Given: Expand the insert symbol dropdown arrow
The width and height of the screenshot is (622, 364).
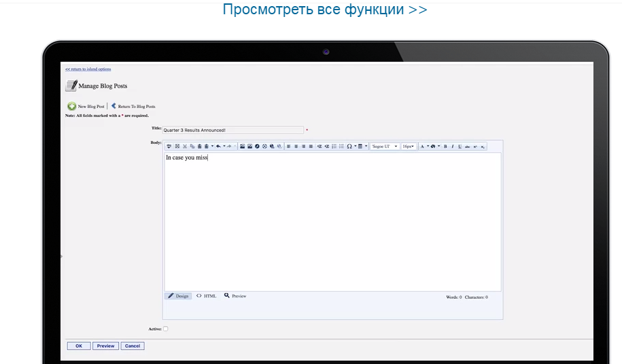Looking at the screenshot, I should pyautogui.click(x=356, y=146).
